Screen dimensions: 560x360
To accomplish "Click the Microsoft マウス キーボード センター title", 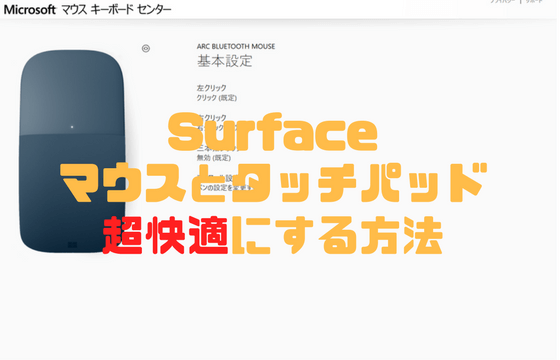I will (x=88, y=10).
